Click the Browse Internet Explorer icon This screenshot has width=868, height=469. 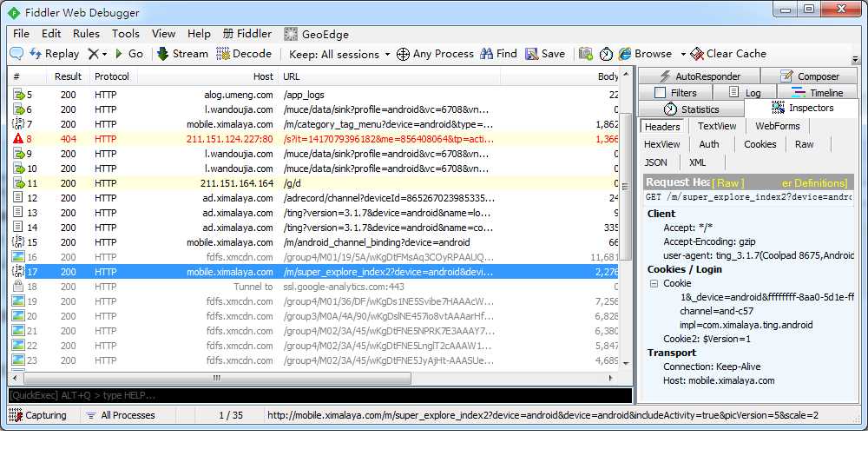[625, 54]
